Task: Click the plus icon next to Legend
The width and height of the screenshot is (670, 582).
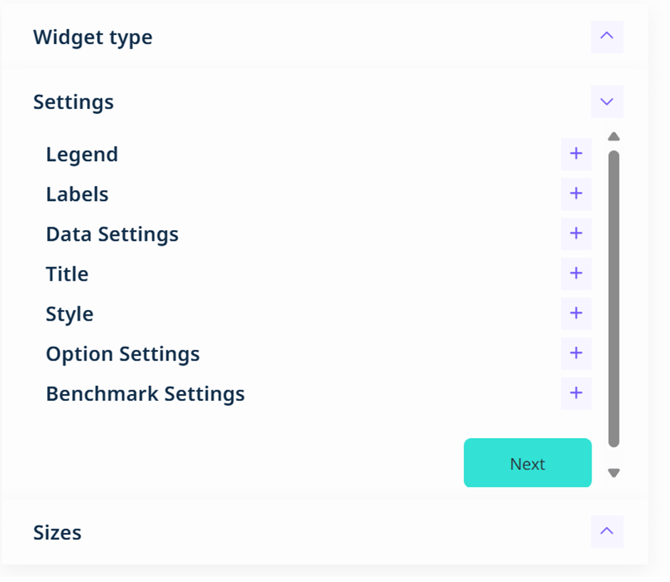Action: pyautogui.click(x=576, y=154)
